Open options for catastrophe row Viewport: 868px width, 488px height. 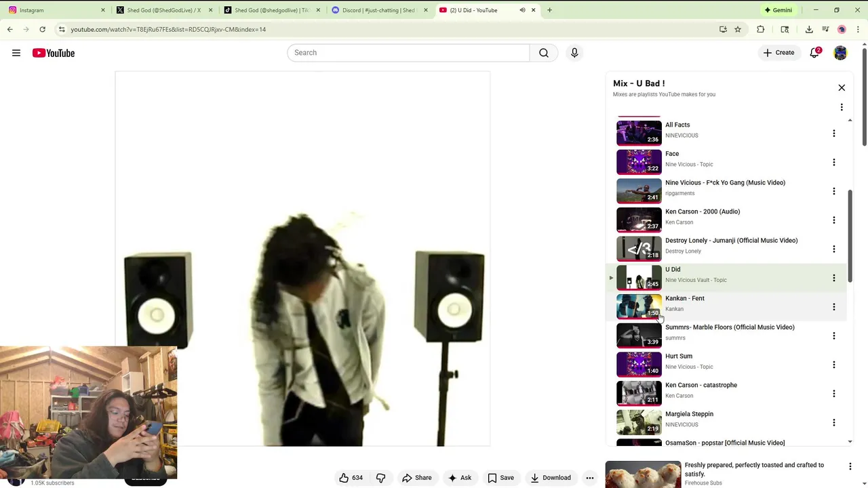click(834, 394)
